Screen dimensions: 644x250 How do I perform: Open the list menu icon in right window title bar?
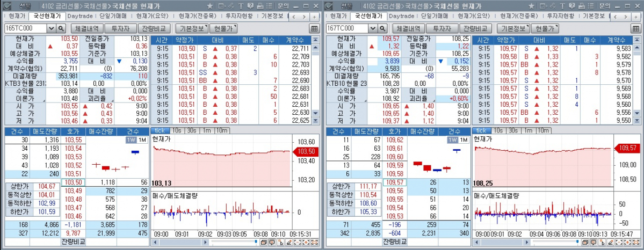[x=590, y=6]
